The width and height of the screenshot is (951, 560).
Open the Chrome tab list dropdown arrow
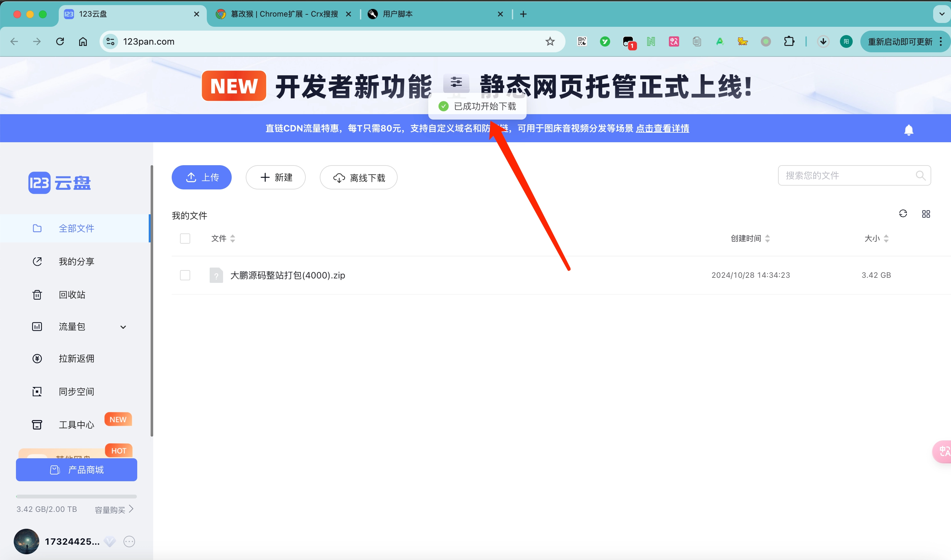point(941,14)
